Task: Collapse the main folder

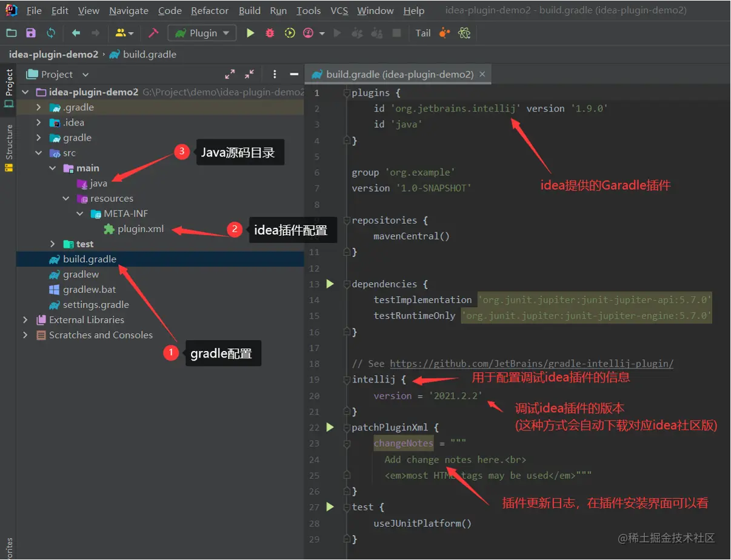Action: (53, 168)
